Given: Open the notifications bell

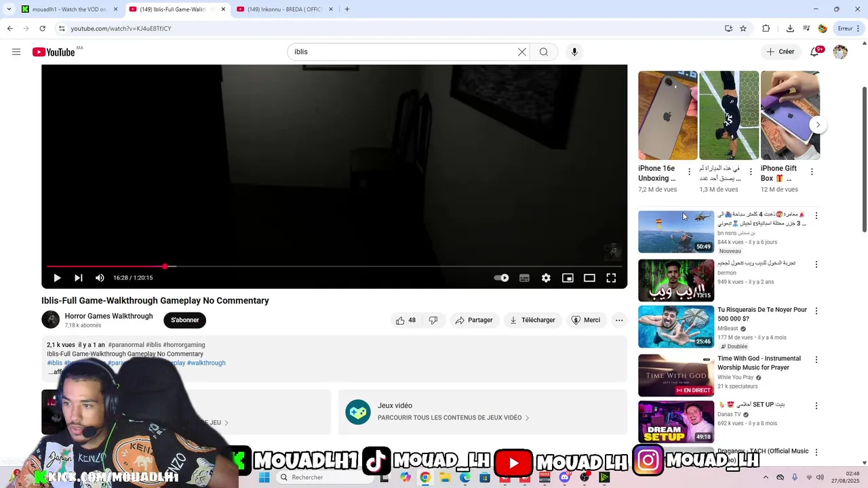Looking at the screenshot, I should click(x=815, y=52).
